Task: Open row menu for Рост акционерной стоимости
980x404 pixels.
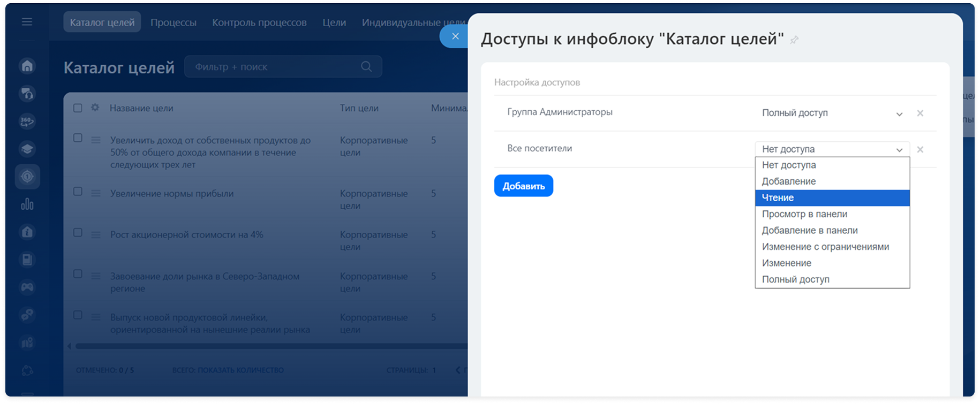Action: coord(96,235)
